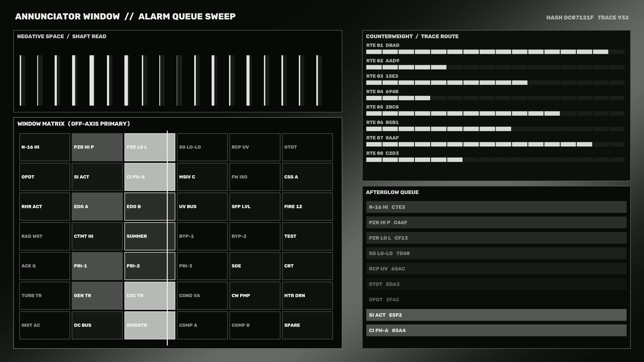Screen dimensions: 644x362
Task: Click the PRI-3 tile
Action: (x=202, y=266)
